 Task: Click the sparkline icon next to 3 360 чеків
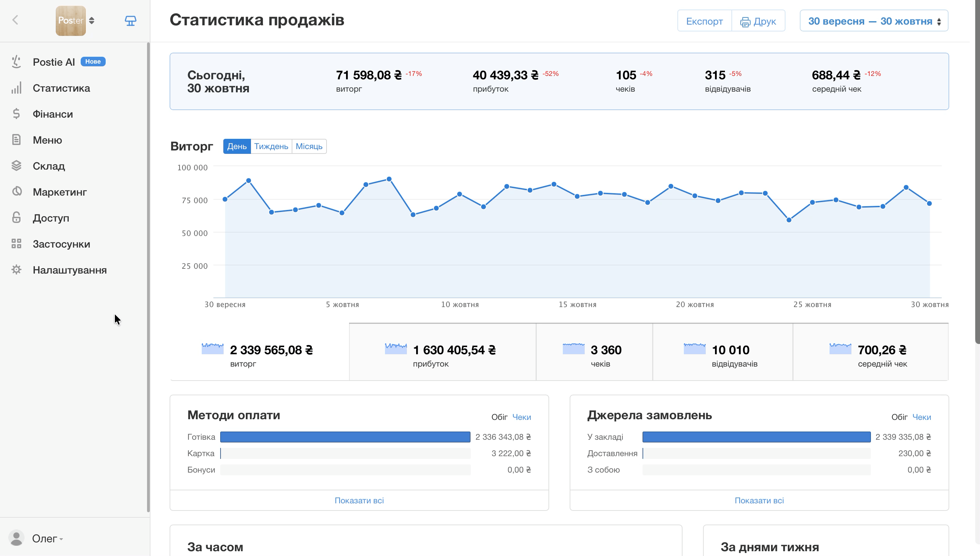(x=573, y=349)
